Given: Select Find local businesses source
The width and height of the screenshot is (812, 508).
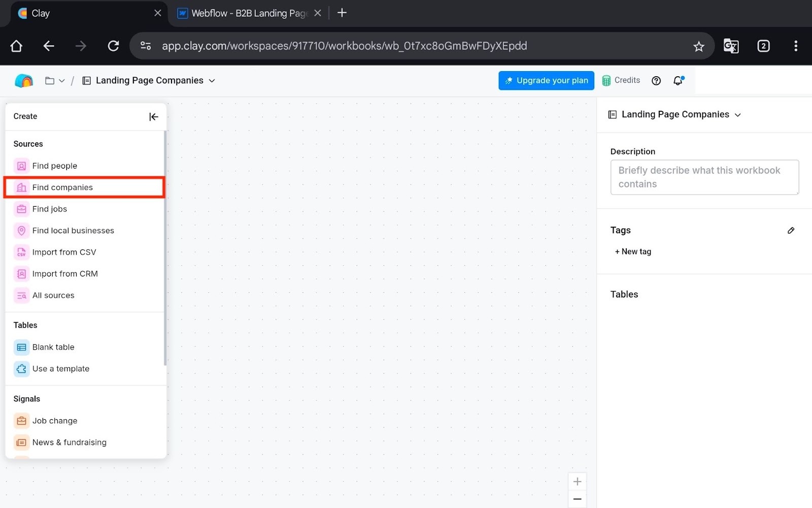Looking at the screenshot, I should [85, 231].
